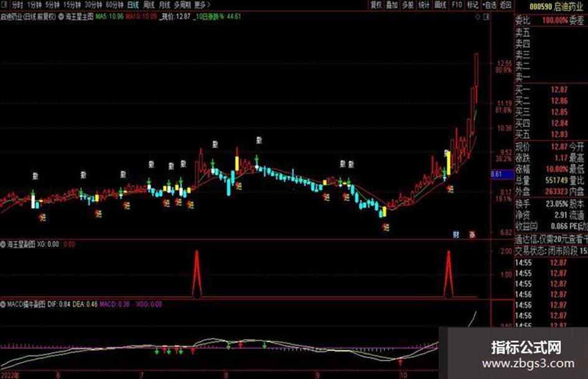588x379 pixels.
Task: Click the month 10 marker on the time axis
Action: point(403,375)
